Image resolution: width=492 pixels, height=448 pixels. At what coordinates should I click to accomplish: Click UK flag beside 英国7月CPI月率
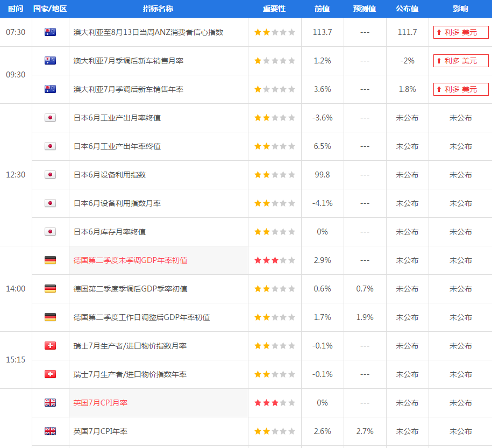pyautogui.click(x=50, y=403)
